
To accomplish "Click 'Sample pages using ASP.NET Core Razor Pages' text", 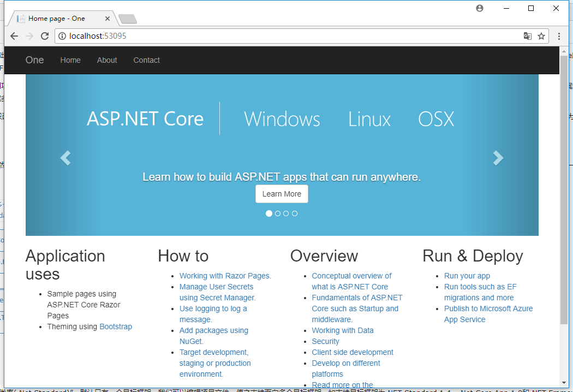I will 83,305.
